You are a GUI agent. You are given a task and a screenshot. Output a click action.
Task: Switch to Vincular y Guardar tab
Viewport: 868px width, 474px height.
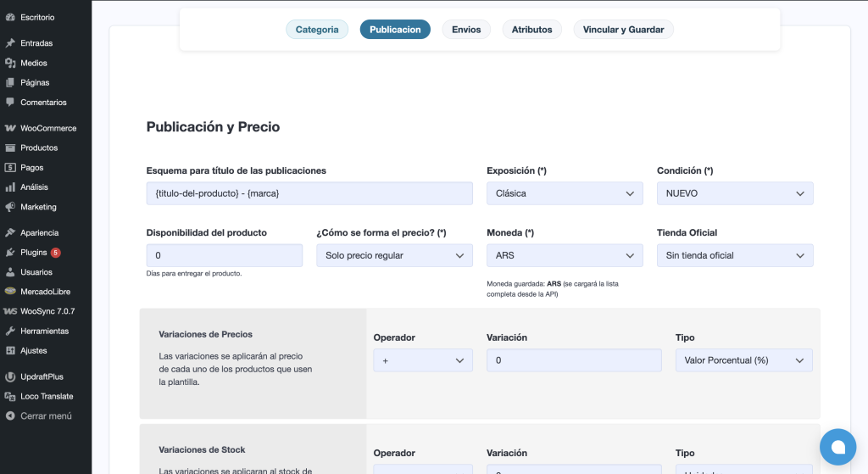pyautogui.click(x=623, y=30)
